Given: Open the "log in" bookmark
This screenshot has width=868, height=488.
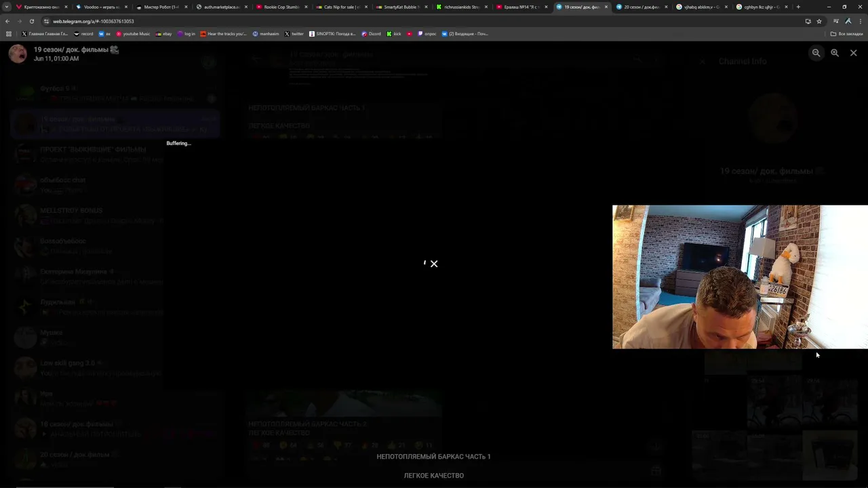Looking at the screenshot, I should tap(186, 34).
